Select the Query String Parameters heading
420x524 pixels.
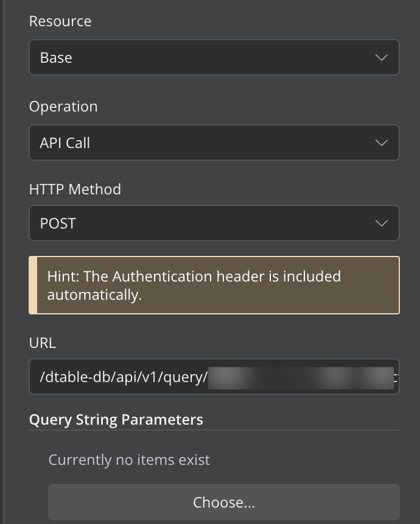116,420
